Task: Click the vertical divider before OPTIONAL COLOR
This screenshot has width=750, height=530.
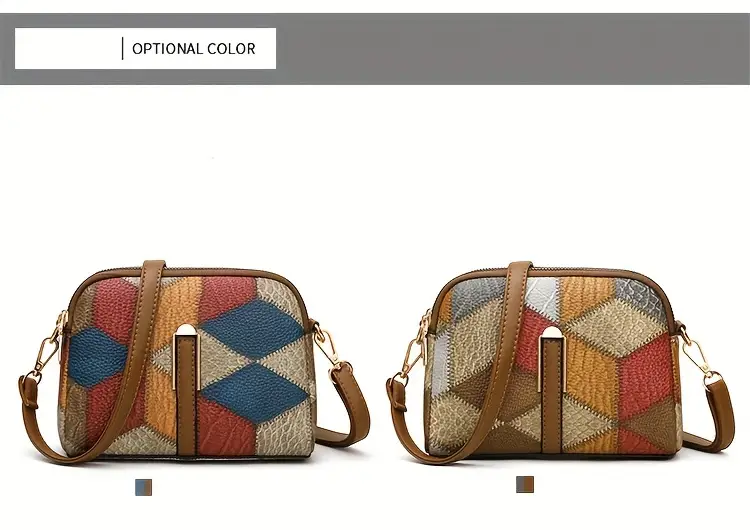Action: [122, 48]
